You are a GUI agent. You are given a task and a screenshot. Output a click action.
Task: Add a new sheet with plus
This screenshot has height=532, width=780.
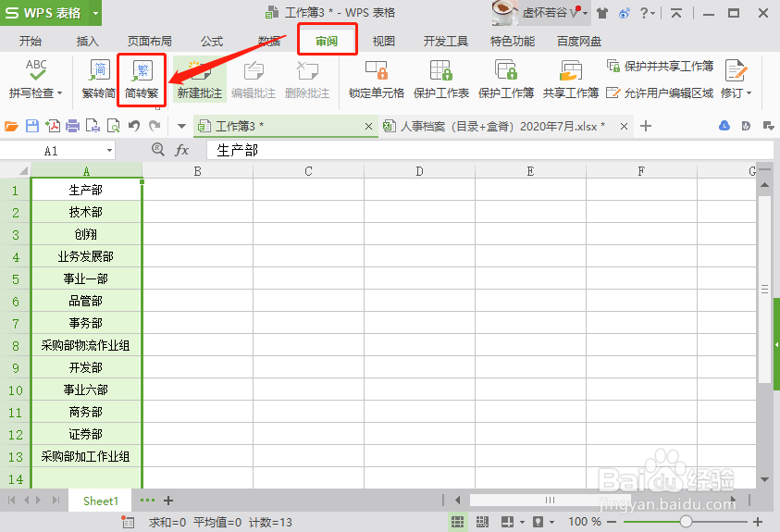coord(168,501)
